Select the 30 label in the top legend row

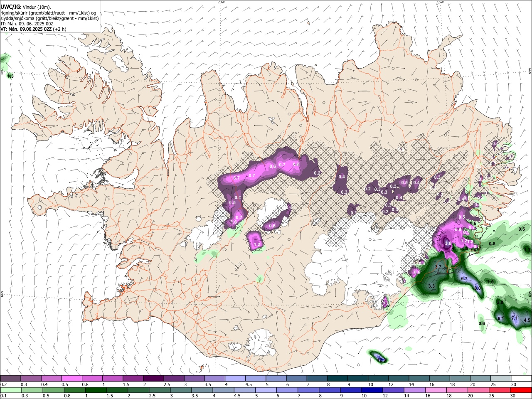514,384
